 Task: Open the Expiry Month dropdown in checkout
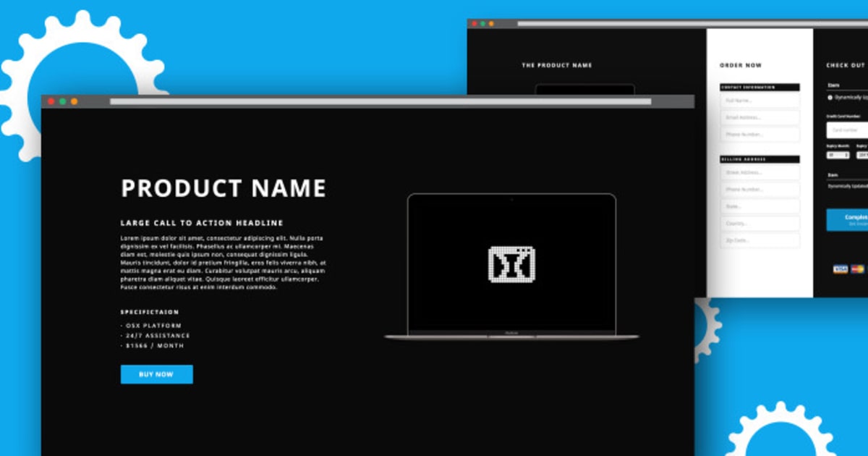click(838, 155)
